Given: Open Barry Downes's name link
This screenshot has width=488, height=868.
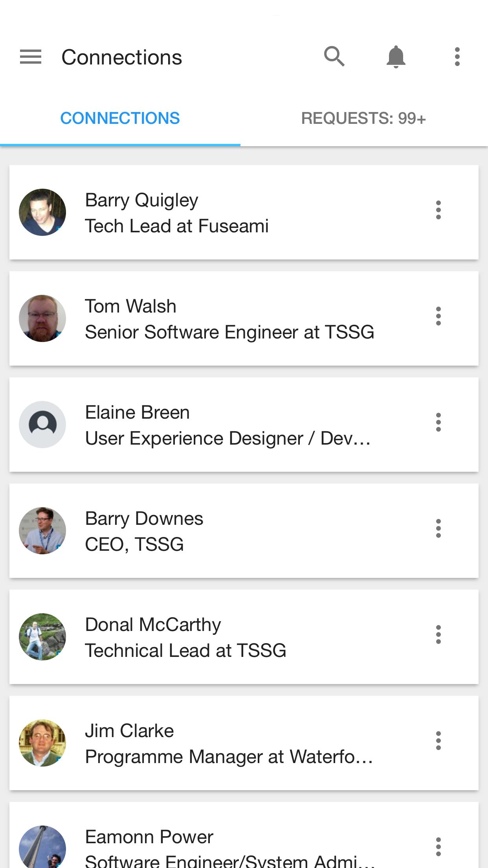Looking at the screenshot, I should tap(144, 519).
